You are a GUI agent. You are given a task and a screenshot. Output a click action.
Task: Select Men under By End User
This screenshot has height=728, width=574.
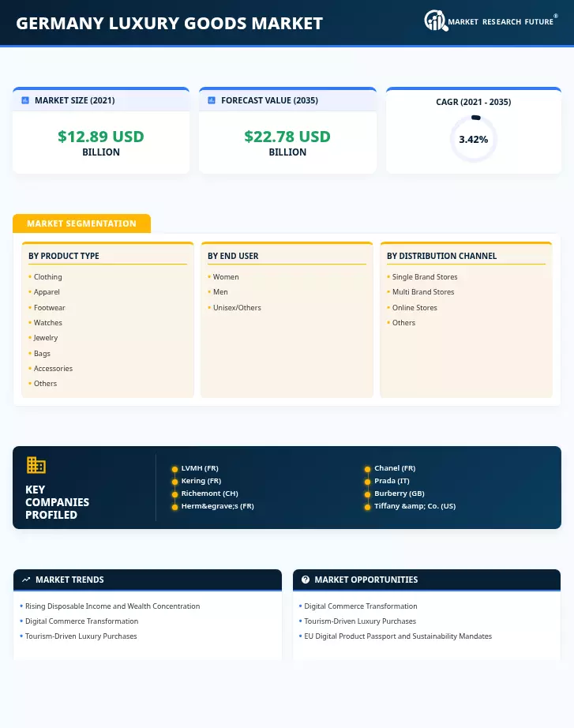click(x=220, y=292)
